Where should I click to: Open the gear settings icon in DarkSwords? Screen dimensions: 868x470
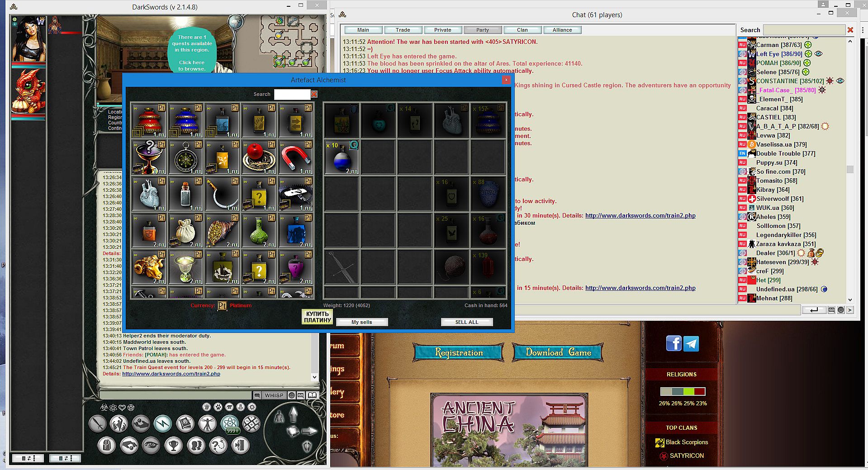click(252, 407)
